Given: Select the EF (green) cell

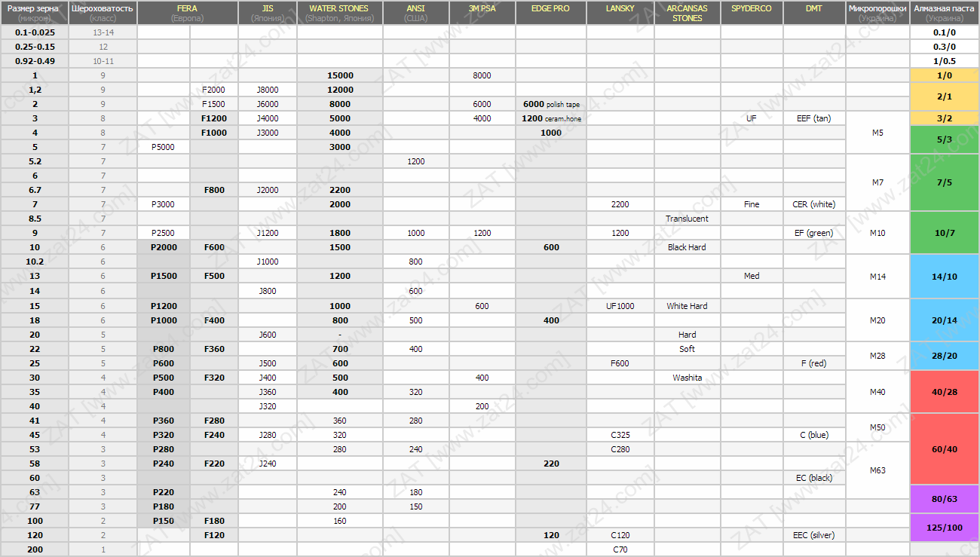Looking at the screenshot, I should (814, 233).
